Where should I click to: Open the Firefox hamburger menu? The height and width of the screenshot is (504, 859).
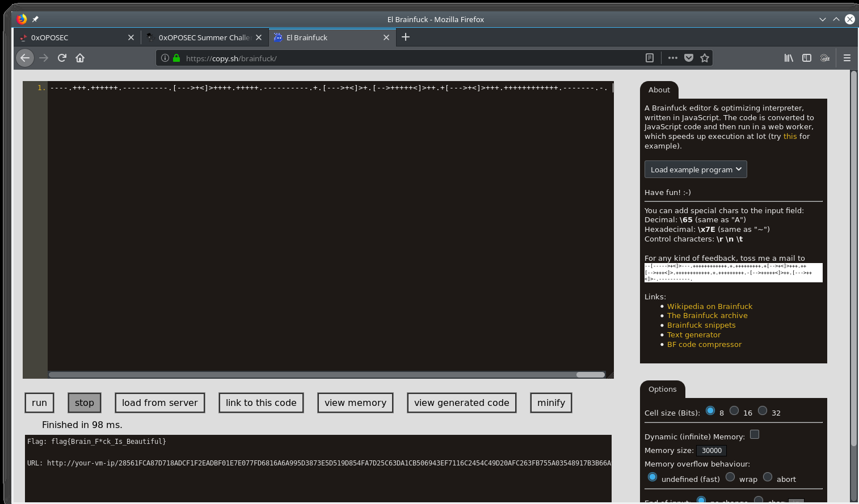(x=847, y=58)
